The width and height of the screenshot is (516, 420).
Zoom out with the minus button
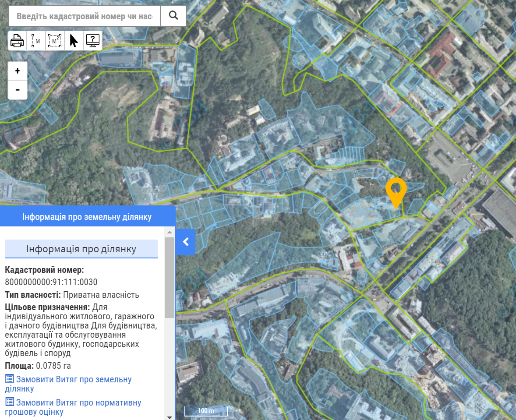[18, 90]
